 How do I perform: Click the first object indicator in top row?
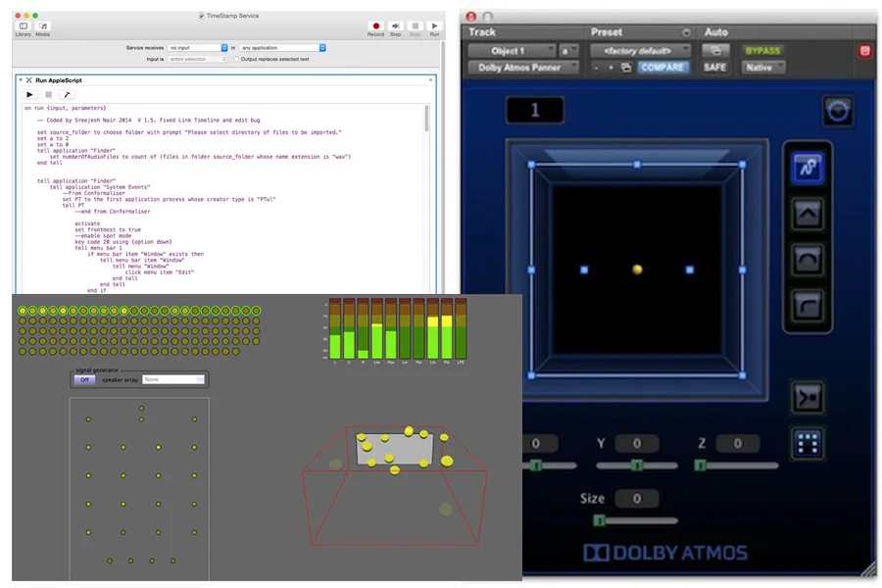[23, 311]
